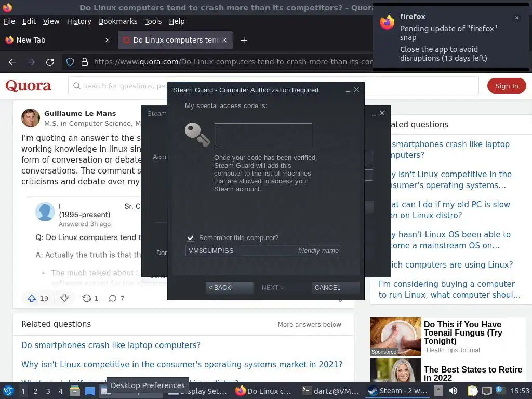Open comments icon showing 7
Viewport: 532px width, 399px height.
point(113,298)
